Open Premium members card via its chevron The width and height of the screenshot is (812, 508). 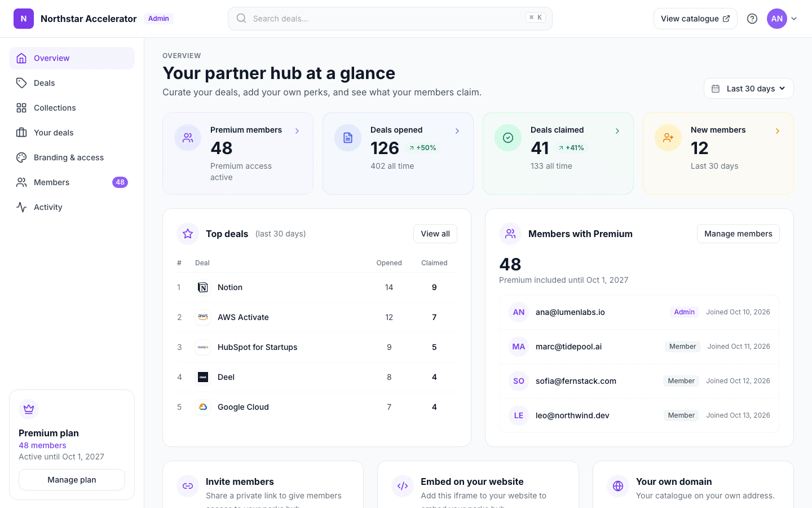297,131
